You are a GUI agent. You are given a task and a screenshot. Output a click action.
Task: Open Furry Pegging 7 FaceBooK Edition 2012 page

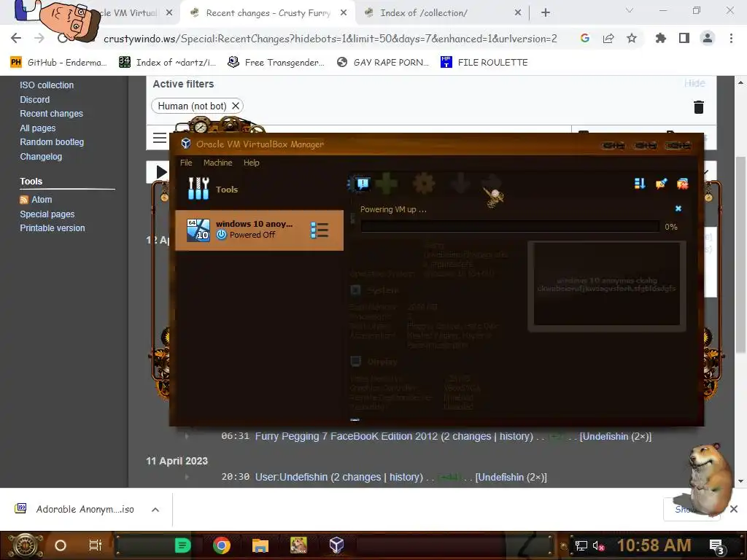[346, 436]
